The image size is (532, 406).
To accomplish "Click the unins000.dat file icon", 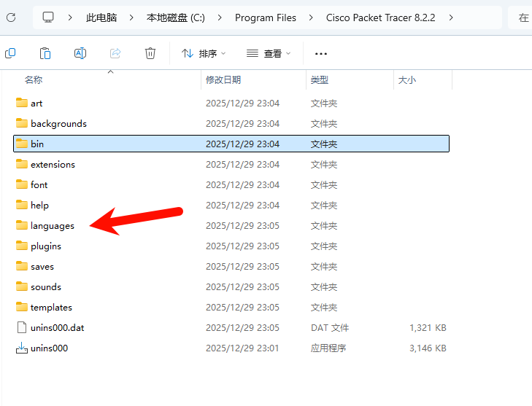I will point(22,327).
